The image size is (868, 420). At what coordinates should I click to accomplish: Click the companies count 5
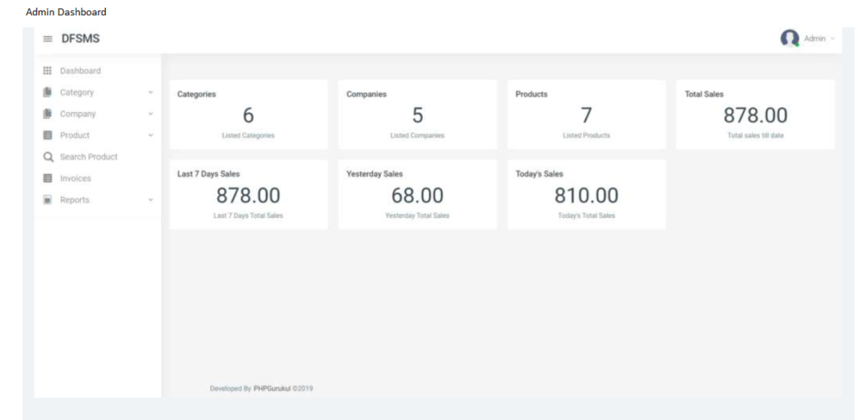coord(417,115)
